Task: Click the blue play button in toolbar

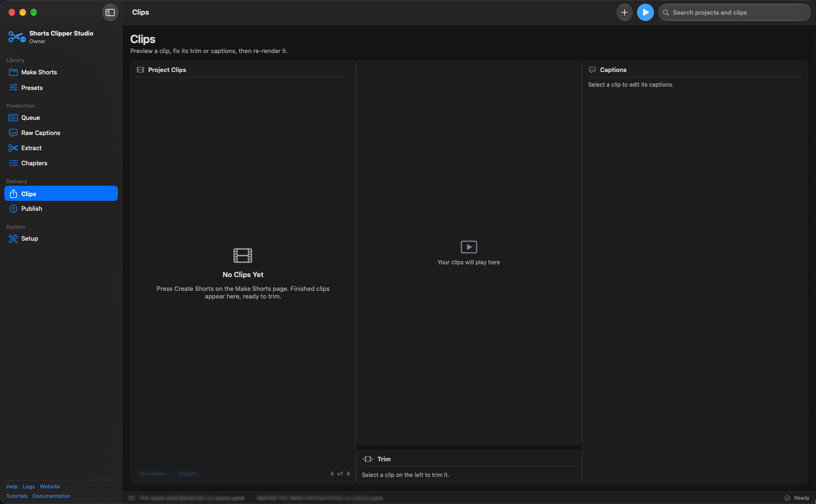Action: (645, 12)
